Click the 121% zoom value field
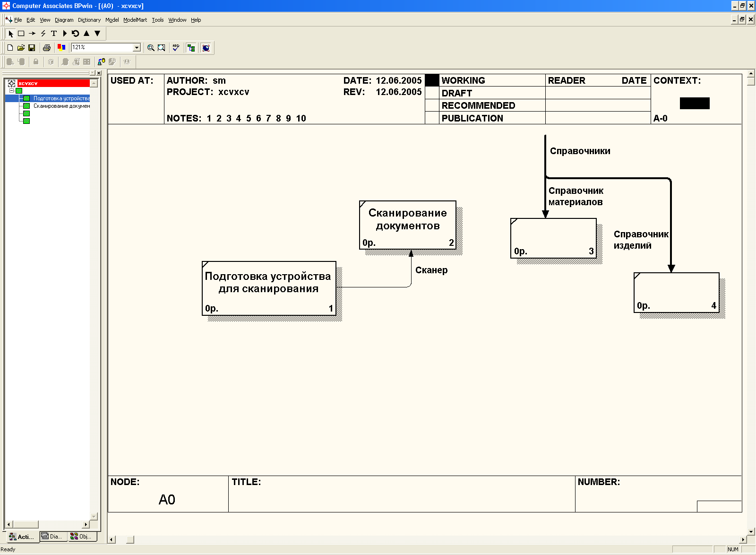 point(102,48)
